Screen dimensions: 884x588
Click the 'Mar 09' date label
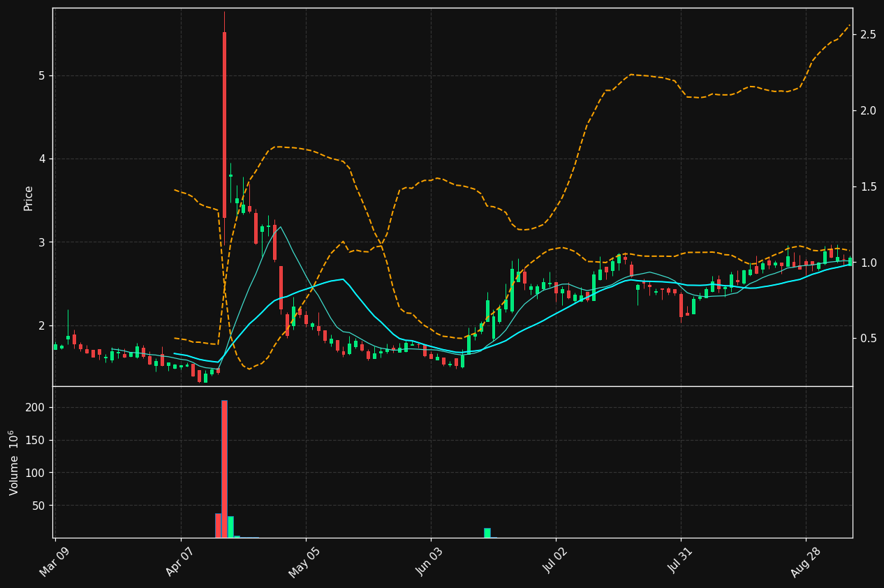pyautogui.click(x=56, y=561)
